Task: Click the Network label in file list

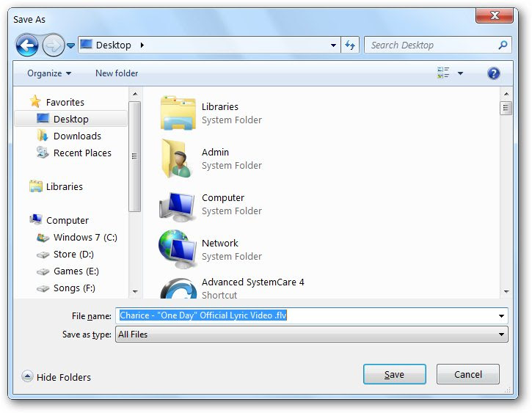Action: point(220,243)
